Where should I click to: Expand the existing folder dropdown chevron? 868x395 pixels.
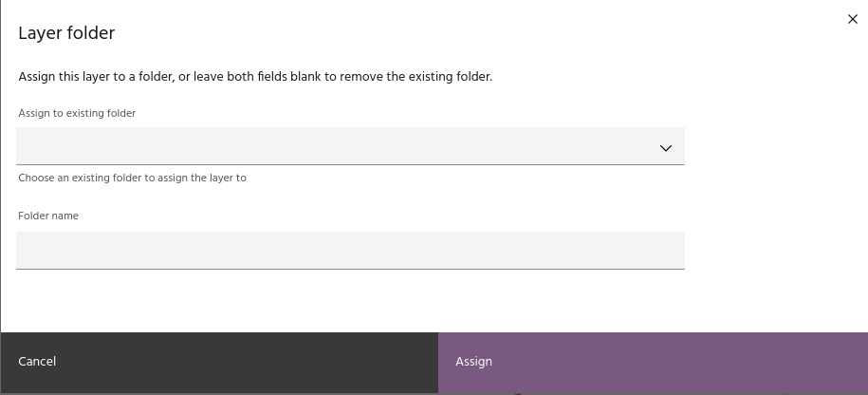665,148
